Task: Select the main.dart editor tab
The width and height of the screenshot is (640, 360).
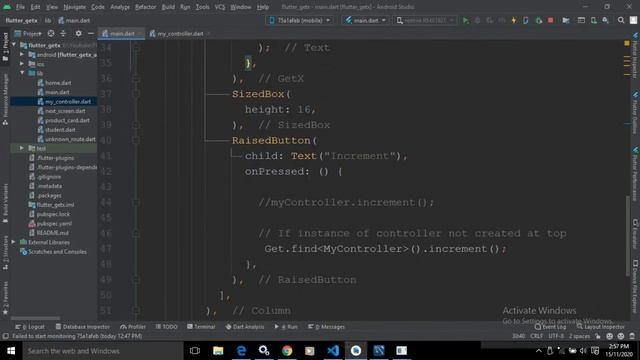Action: tap(122, 34)
